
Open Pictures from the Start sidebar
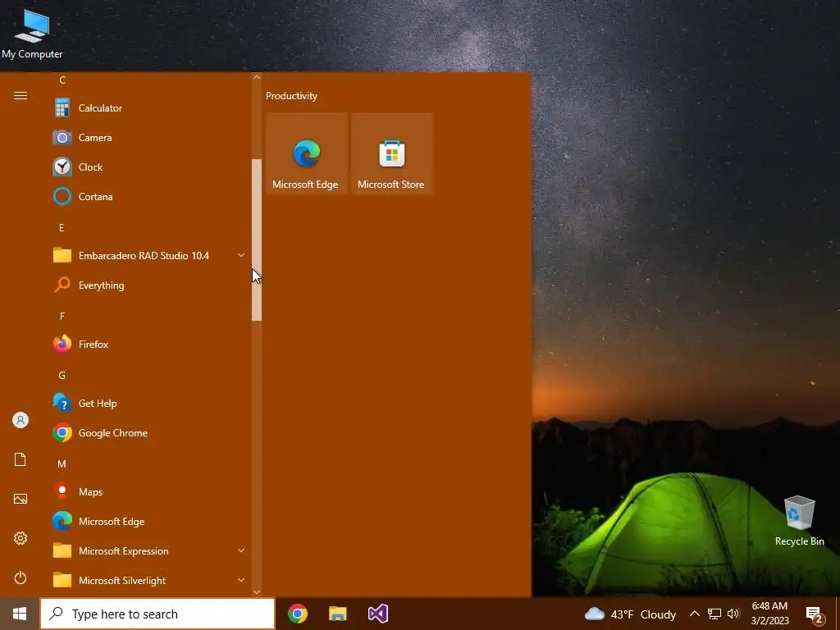pyautogui.click(x=21, y=499)
